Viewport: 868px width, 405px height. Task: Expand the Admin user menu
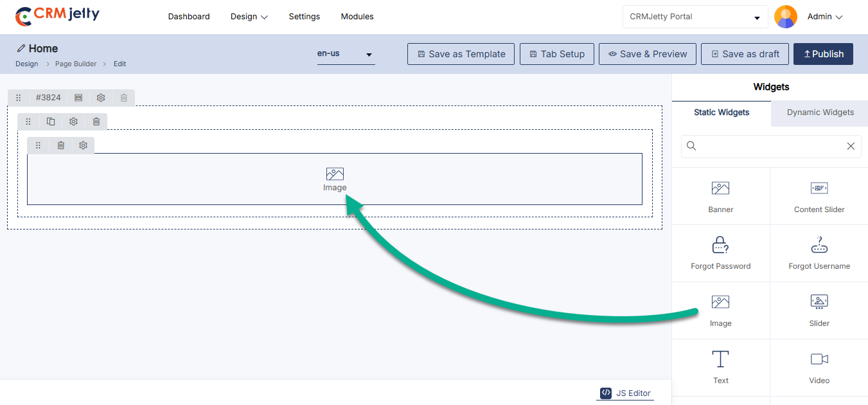[x=824, y=17]
